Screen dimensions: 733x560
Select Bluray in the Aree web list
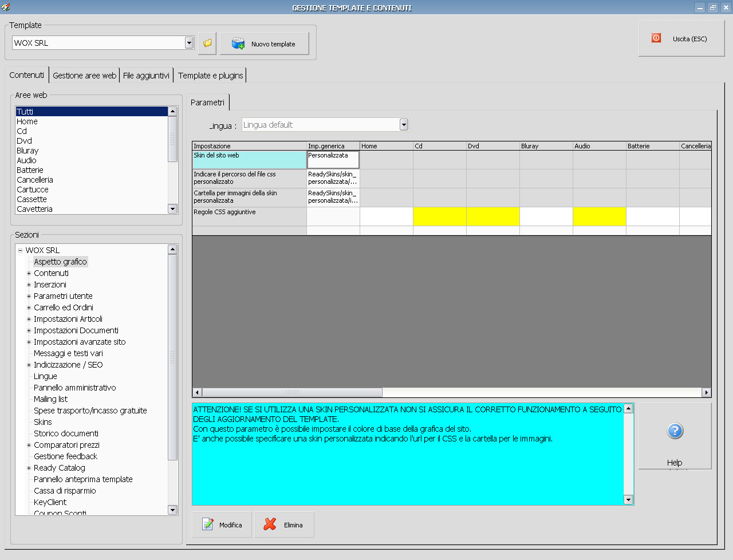(27, 151)
